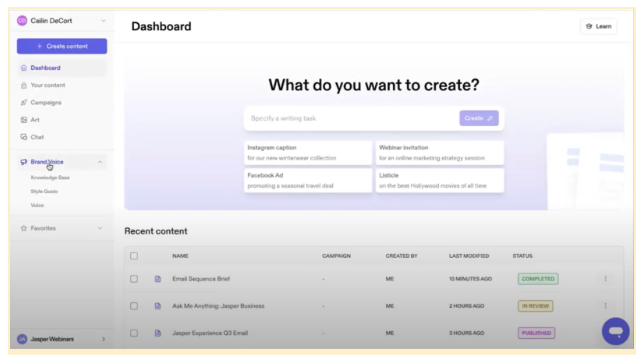Choose the Instagram caption suggestion
Viewport: 642px width, 361px height.
[308, 153]
